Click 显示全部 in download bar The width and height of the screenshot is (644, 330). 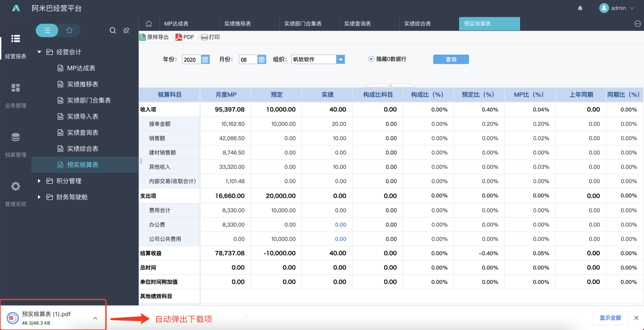point(610,318)
